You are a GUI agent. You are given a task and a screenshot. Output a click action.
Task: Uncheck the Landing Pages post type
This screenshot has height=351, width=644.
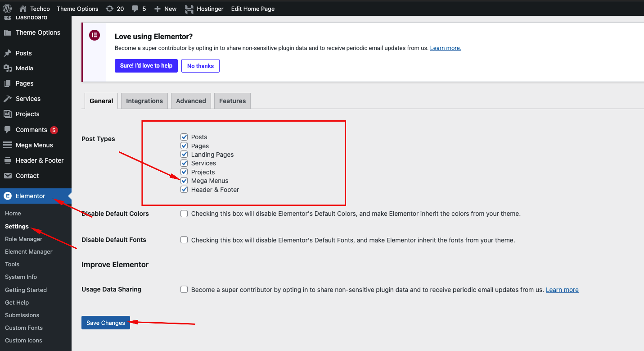pyautogui.click(x=184, y=155)
